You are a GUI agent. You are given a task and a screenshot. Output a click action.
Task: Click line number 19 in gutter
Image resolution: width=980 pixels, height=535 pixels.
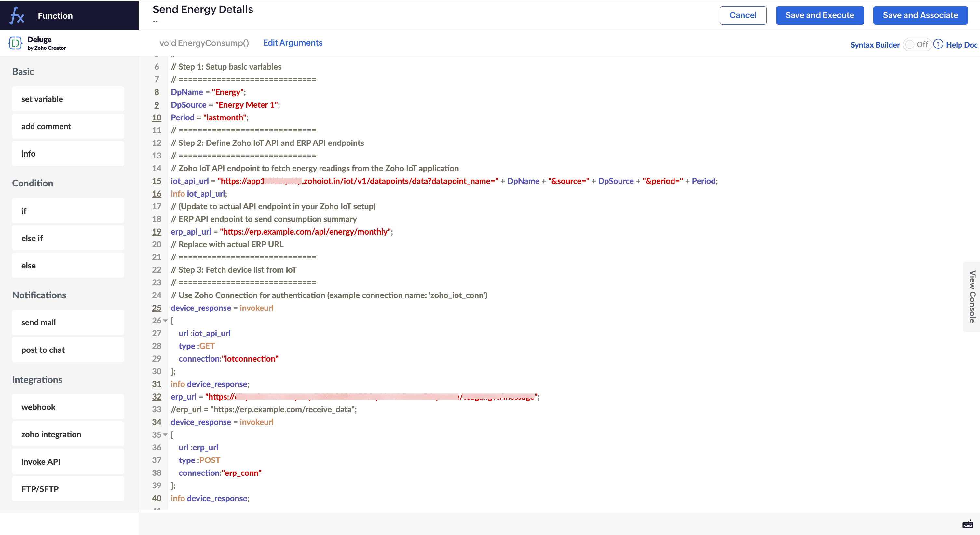[x=157, y=232]
